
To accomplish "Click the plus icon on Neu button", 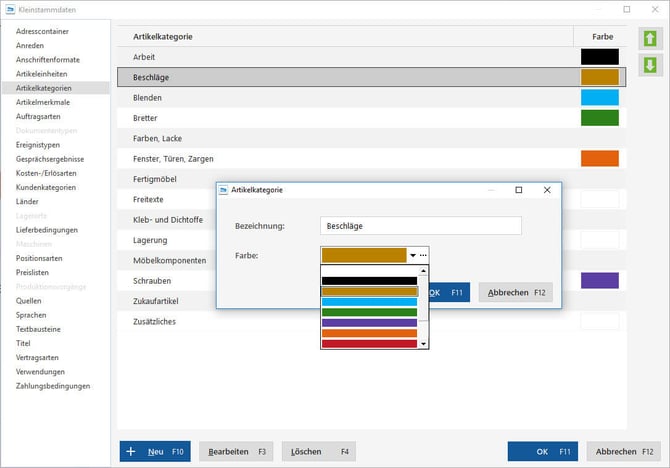I will click(x=130, y=451).
